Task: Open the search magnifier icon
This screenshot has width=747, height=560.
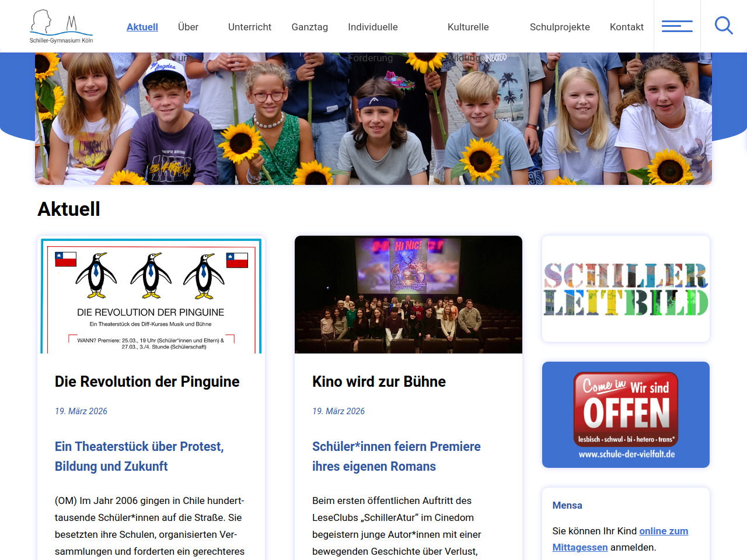Action: pyautogui.click(x=724, y=26)
